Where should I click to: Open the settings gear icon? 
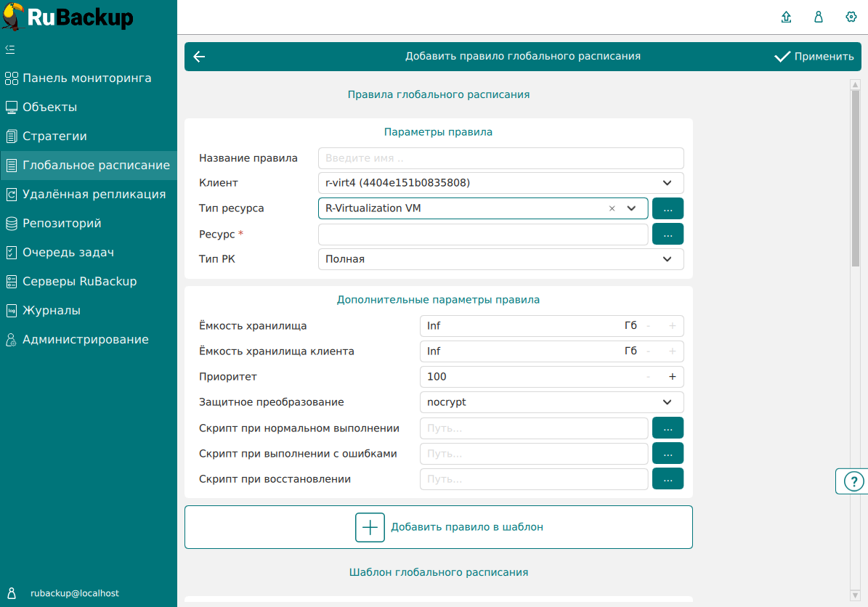click(851, 17)
